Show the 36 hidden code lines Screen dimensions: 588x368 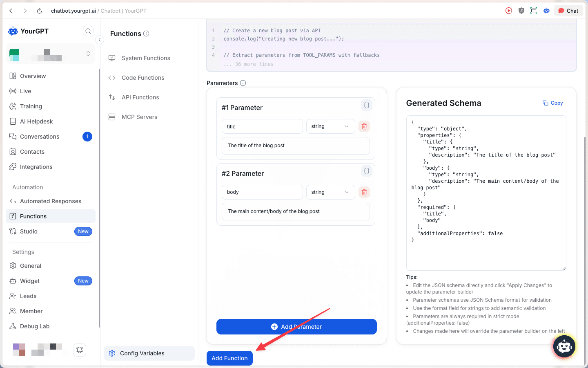249,64
